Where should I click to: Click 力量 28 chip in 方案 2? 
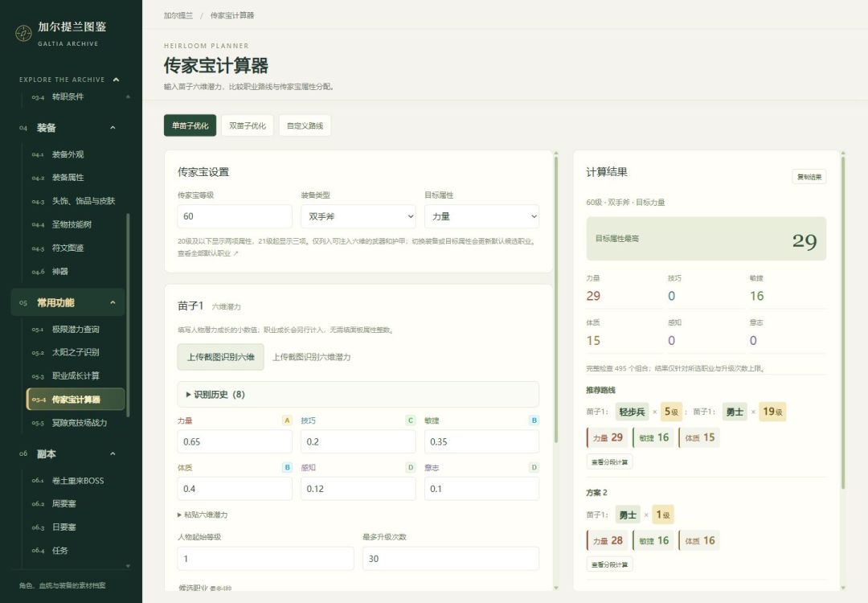[x=608, y=540]
